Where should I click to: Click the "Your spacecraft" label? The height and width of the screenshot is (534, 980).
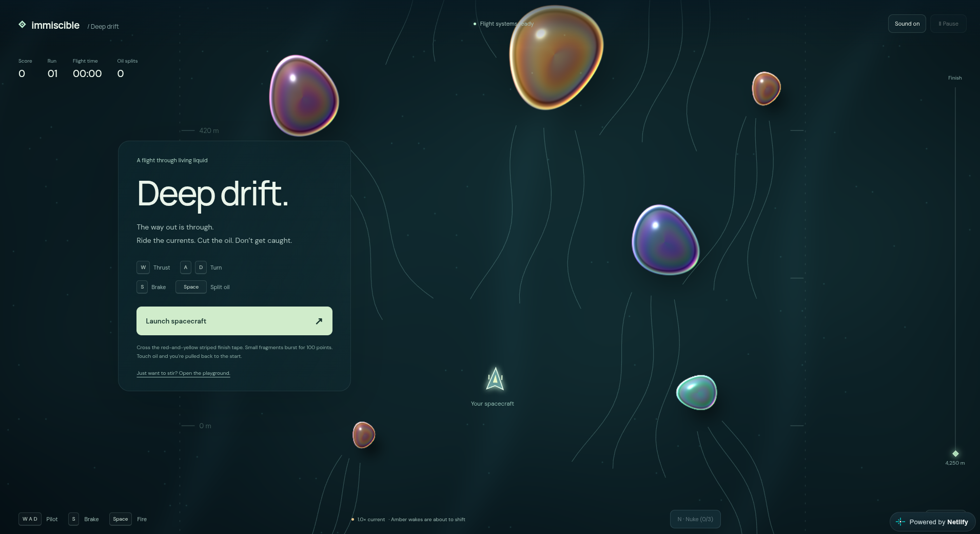pos(493,404)
